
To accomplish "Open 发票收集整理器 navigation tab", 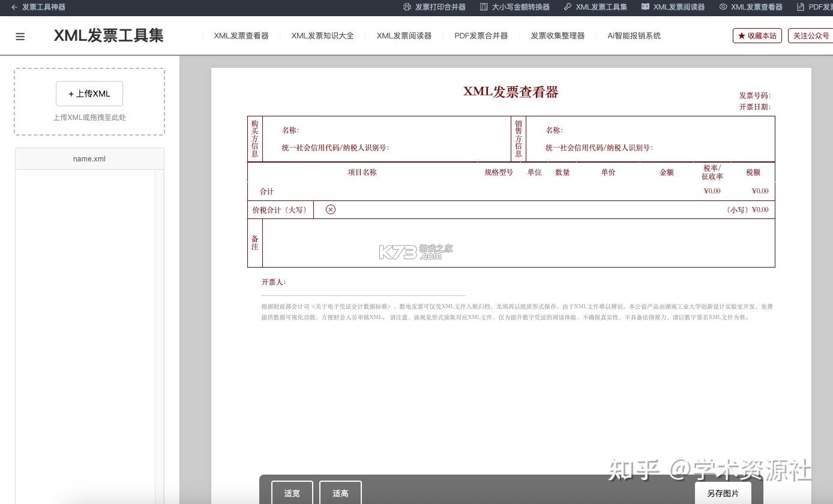I will point(558,36).
